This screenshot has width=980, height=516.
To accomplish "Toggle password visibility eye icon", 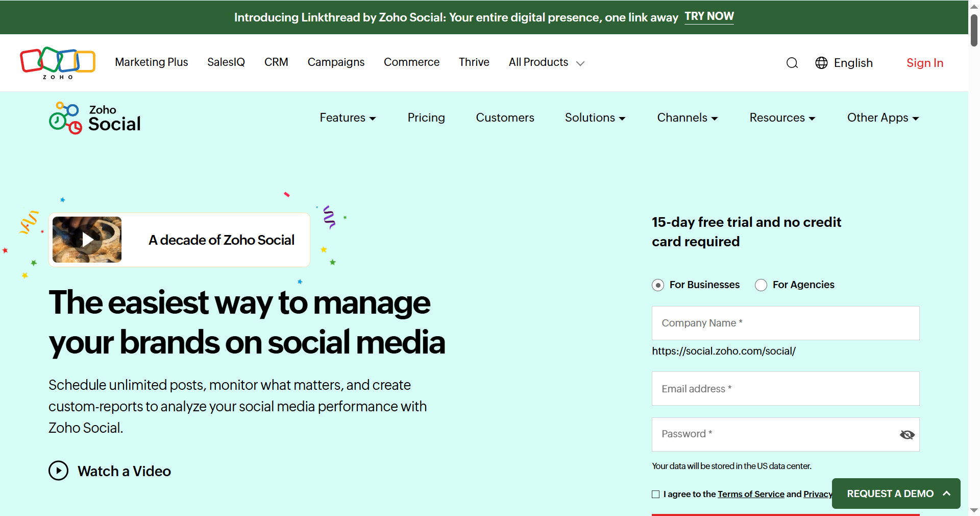I will 907,435.
